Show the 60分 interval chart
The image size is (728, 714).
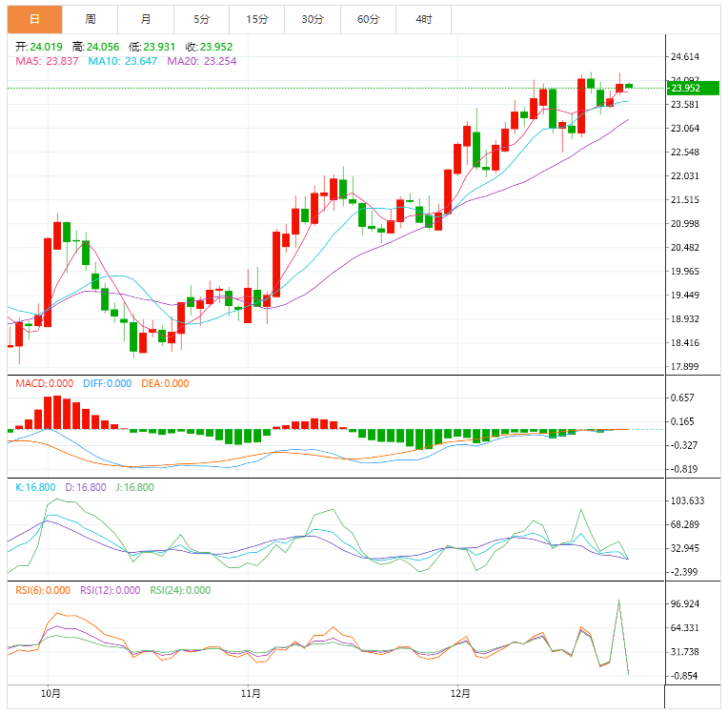pyautogui.click(x=368, y=19)
